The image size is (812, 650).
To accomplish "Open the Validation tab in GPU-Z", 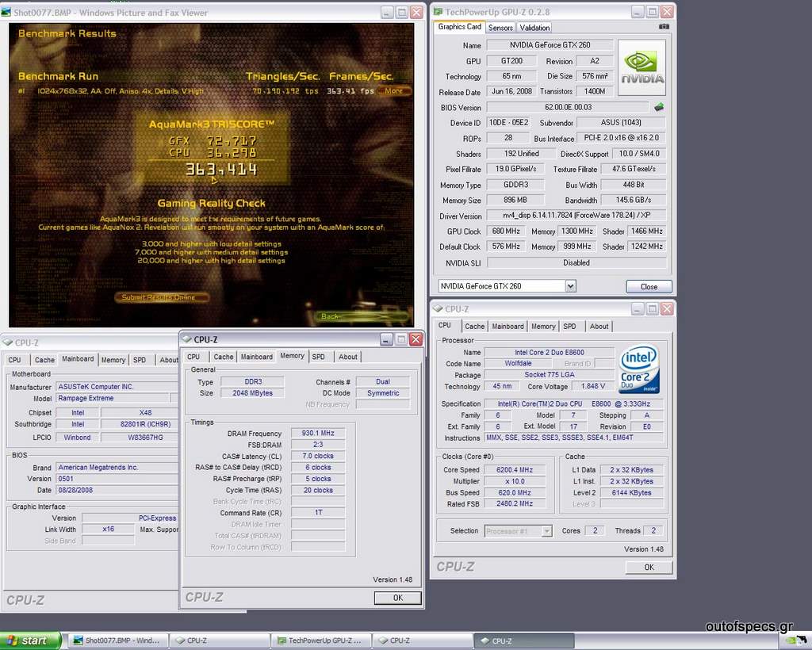I will coord(534,28).
